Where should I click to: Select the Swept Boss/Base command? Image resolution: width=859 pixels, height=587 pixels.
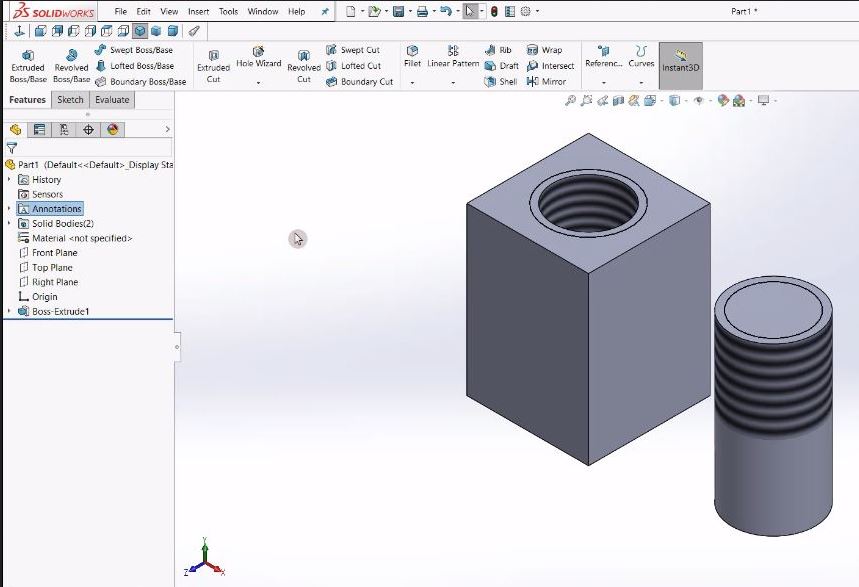coord(134,50)
